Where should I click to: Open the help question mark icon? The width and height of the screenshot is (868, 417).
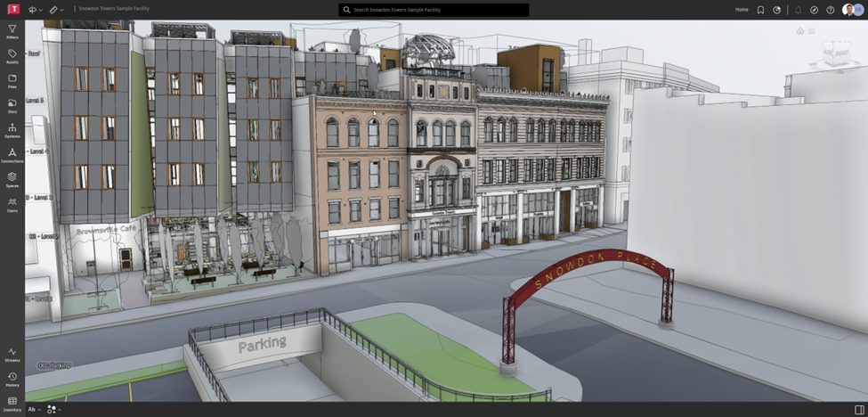831,10
